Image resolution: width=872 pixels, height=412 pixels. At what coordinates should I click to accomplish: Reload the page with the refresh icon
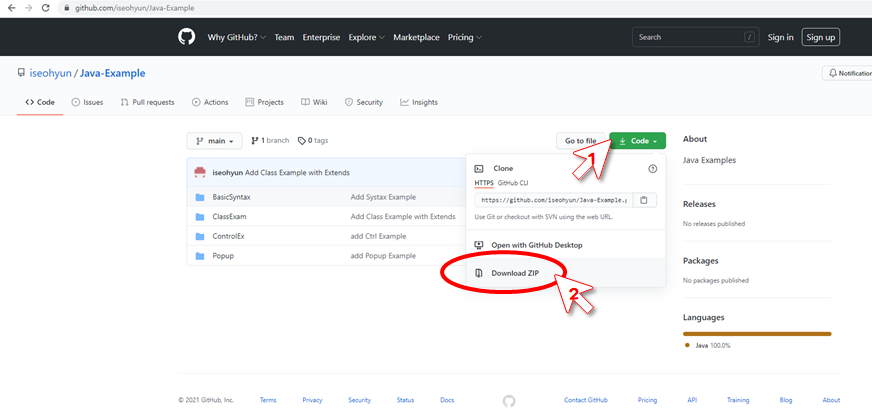(46, 8)
